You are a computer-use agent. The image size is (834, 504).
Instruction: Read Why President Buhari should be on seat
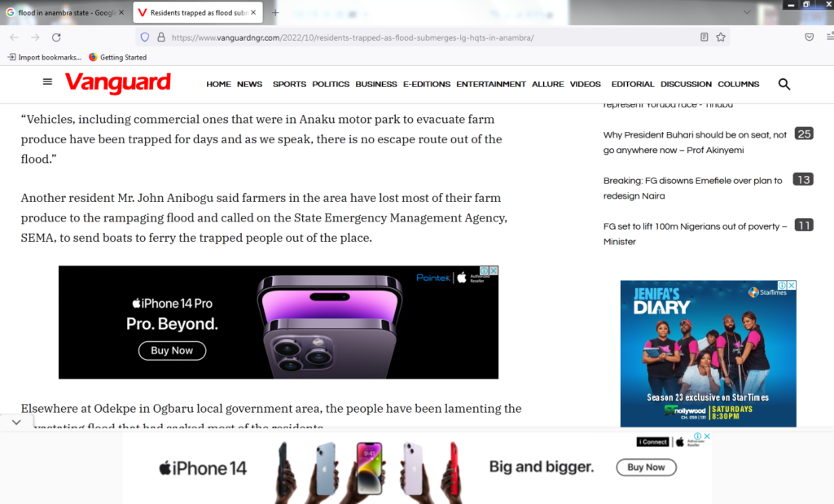[x=695, y=142]
